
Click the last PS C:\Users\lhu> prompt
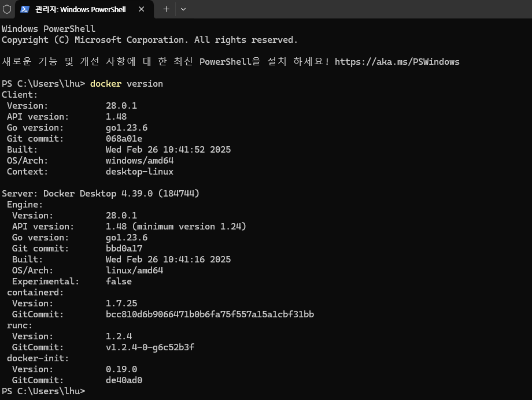[x=43, y=391]
